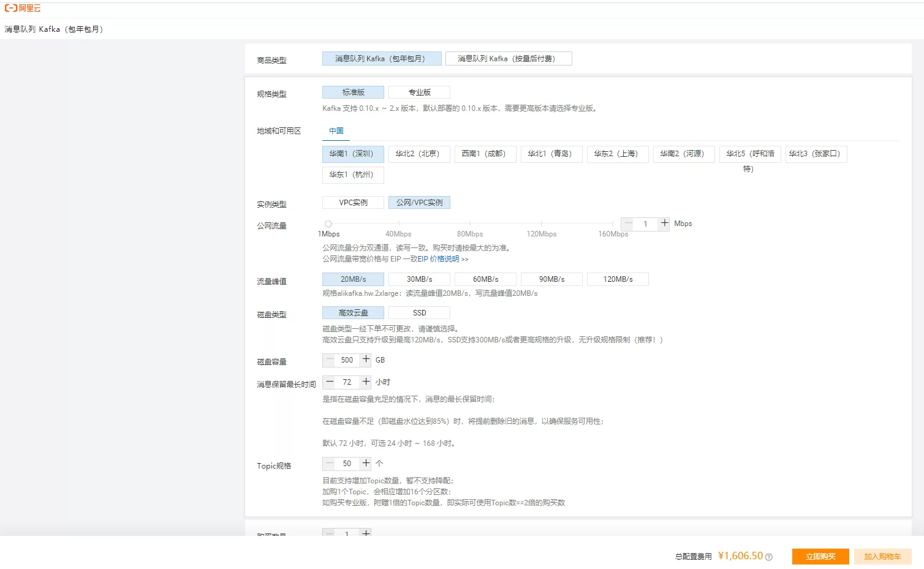The height and width of the screenshot is (569, 924).
Task: Increase public network bandwidth with plus
Action: point(664,224)
